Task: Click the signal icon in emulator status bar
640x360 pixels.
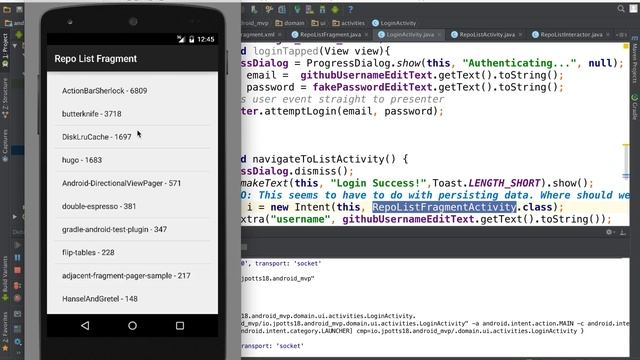Action: [x=181, y=39]
